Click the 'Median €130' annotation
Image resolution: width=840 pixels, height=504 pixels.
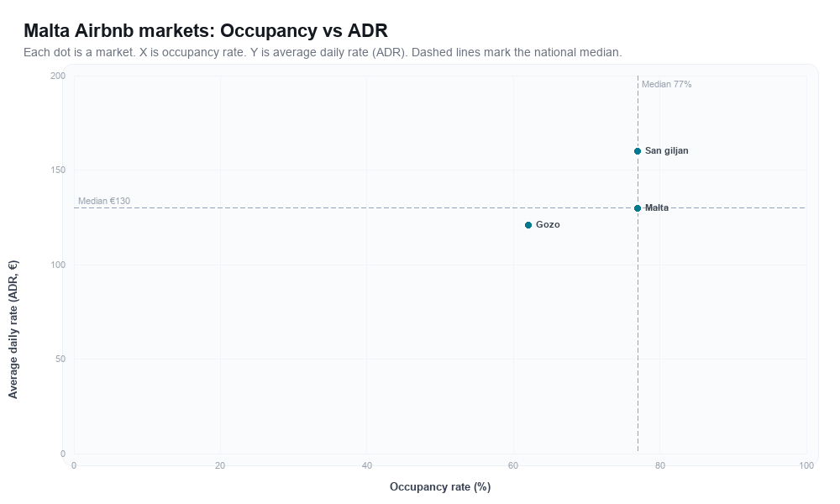pyautogui.click(x=104, y=201)
